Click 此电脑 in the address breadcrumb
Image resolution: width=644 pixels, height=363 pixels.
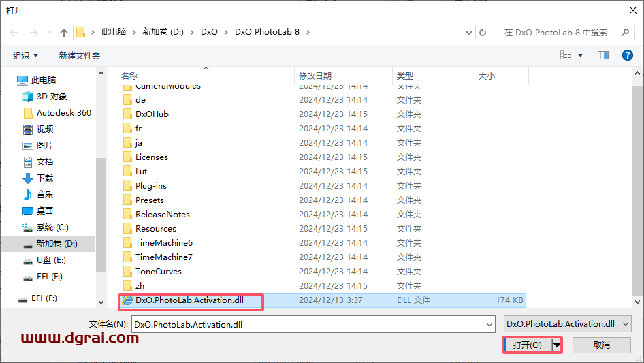[x=114, y=32]
